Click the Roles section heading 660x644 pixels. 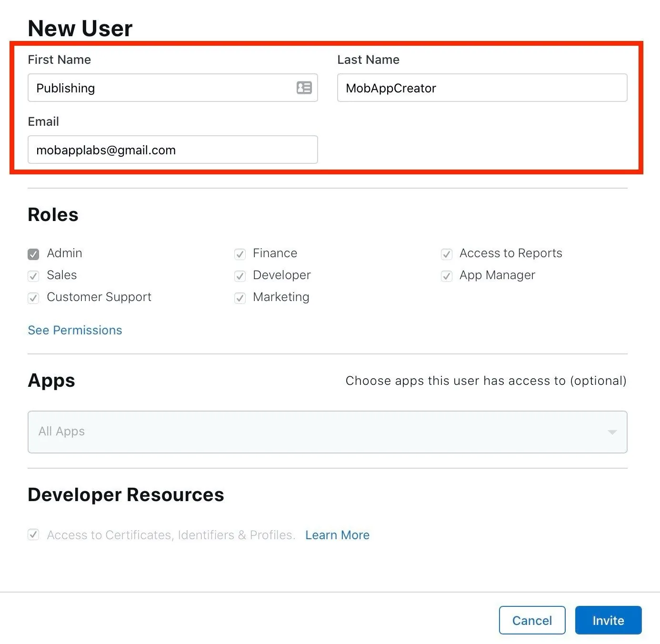click(x=53, y=214)
